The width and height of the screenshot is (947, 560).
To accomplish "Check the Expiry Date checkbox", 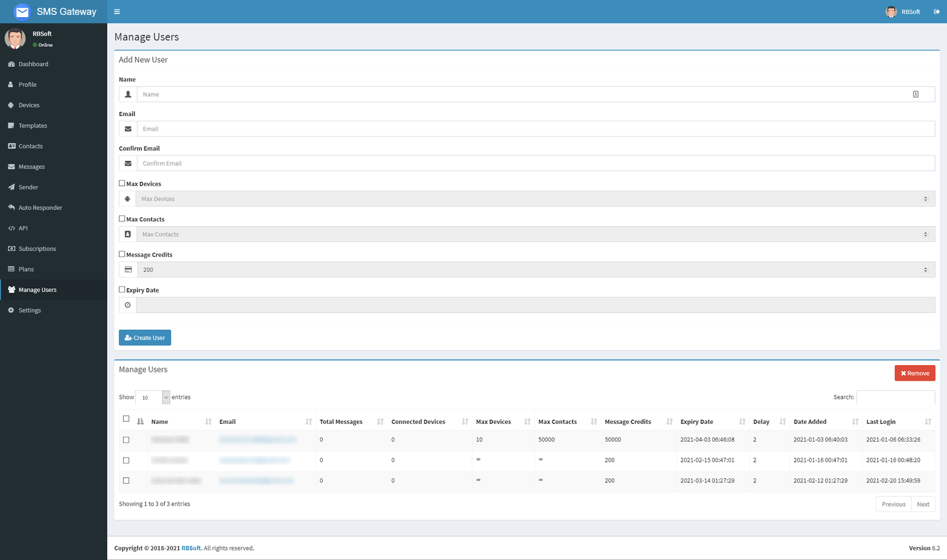I will point(122,290).
